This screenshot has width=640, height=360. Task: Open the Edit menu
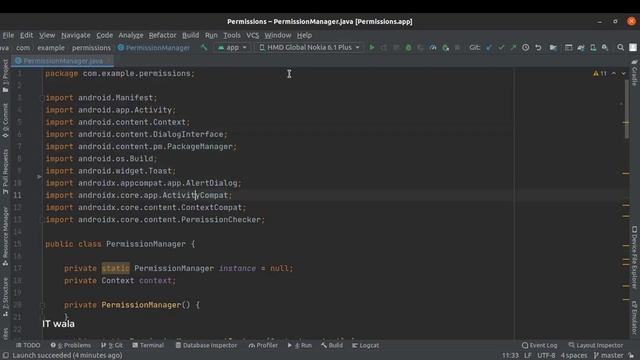pos(27,35)
